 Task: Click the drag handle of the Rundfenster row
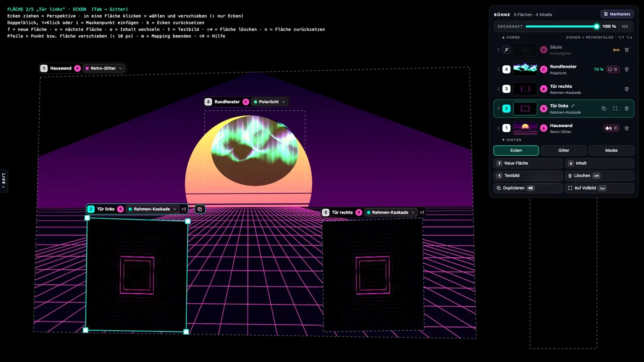point(498,69)
